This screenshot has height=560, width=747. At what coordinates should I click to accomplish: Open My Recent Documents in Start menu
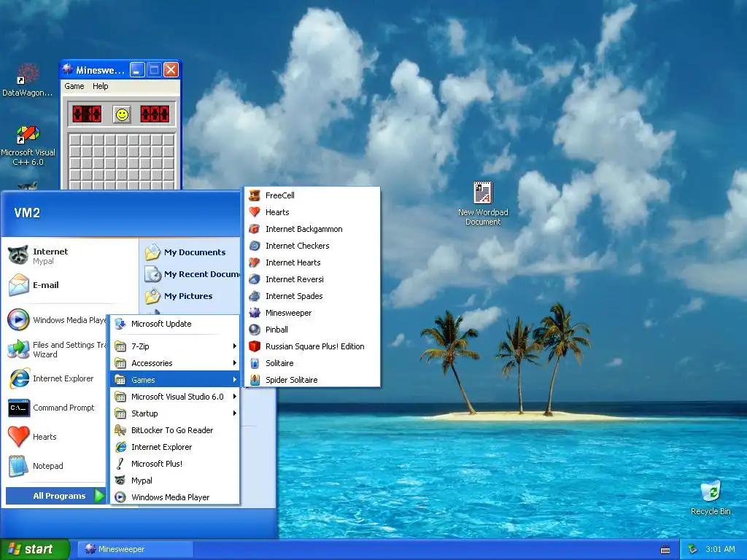coord(190,274)
